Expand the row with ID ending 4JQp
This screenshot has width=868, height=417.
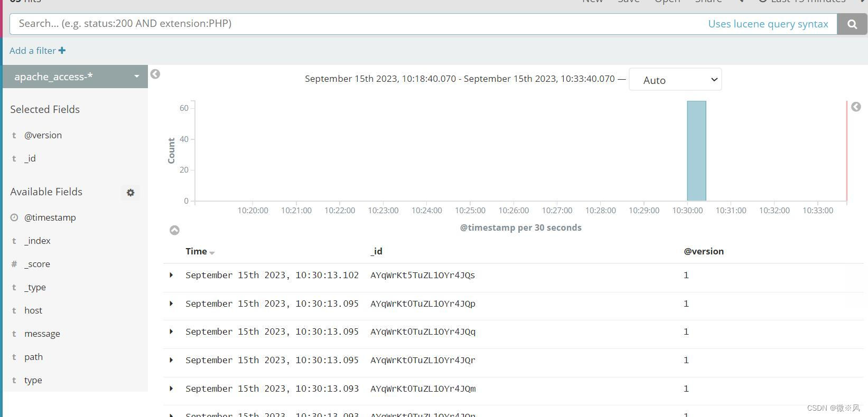[x=171, y=304]
